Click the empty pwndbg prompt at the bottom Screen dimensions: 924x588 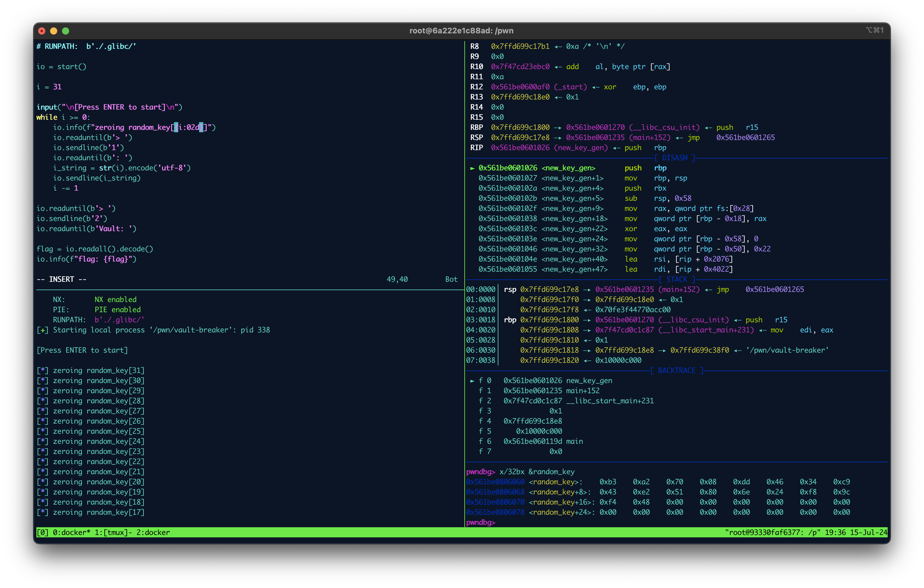[x=481, y=522]
